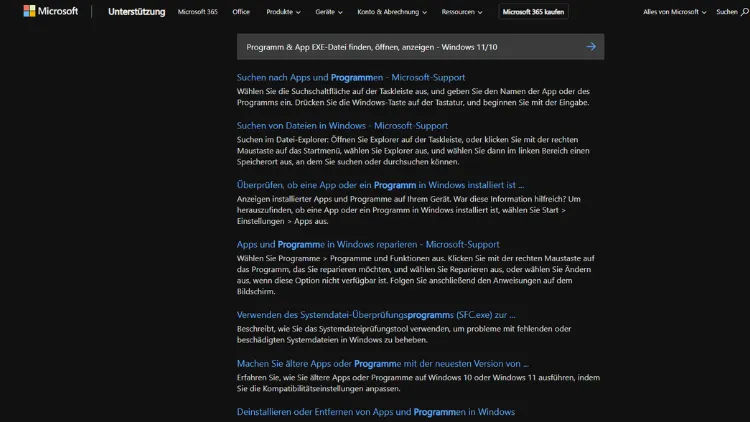Click the search magnifier icon in header
This screenshot has height=422, width=750.
pyautogui.click(x=745, y=12)
